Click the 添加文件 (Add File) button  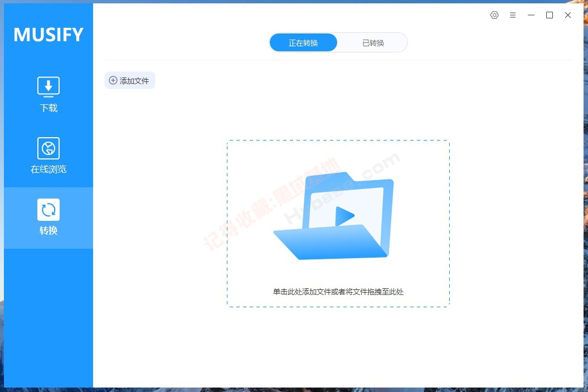pos(129,80)
